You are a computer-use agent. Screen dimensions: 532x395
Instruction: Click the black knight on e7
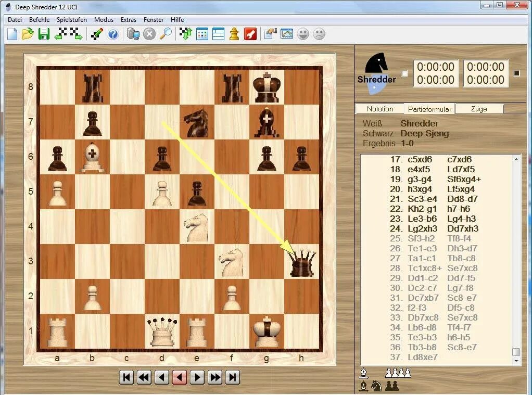point(196,122)
